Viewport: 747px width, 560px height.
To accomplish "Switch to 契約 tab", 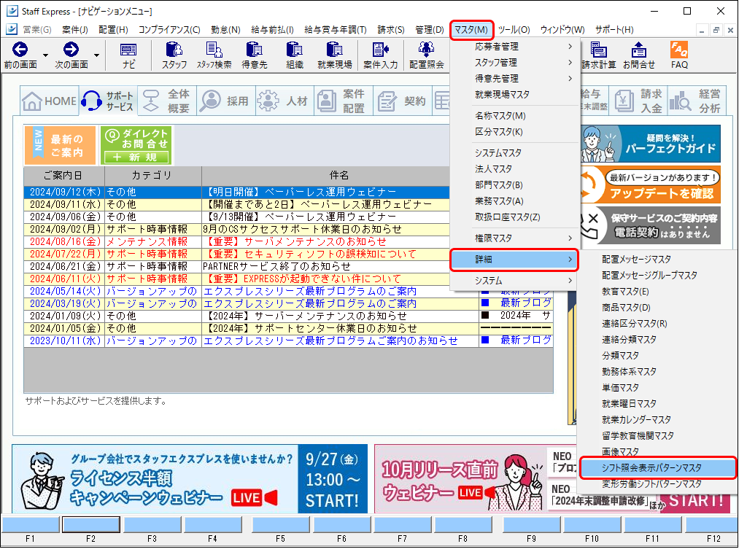I will [403, 101].
